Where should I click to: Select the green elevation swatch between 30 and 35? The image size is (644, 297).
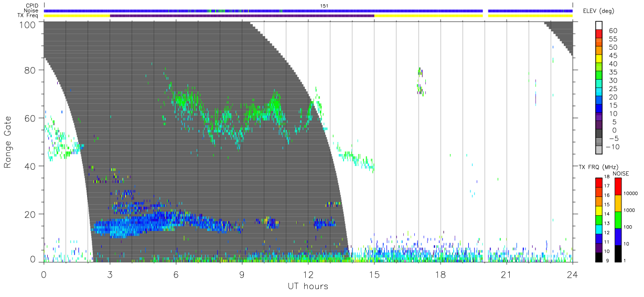pyautogui.click(x=599, y=74)
